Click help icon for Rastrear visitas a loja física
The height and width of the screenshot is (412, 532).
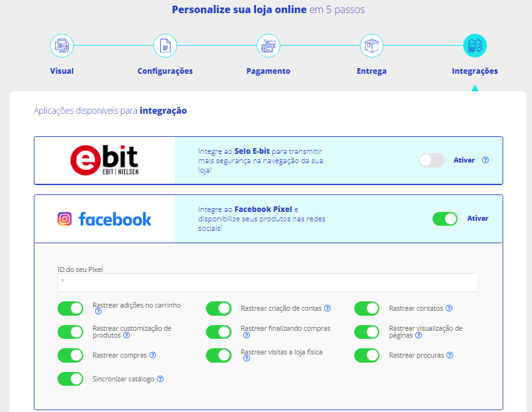(x=247, y=358)
